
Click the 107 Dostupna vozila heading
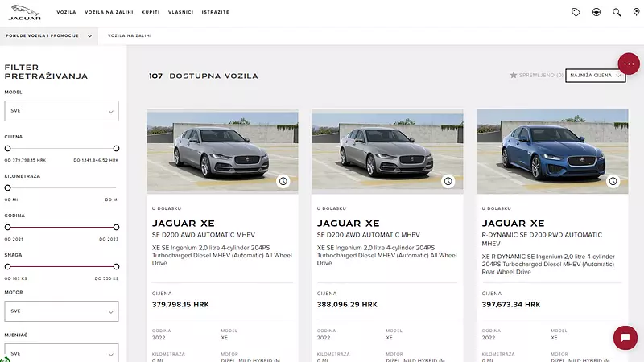(204, 76)
